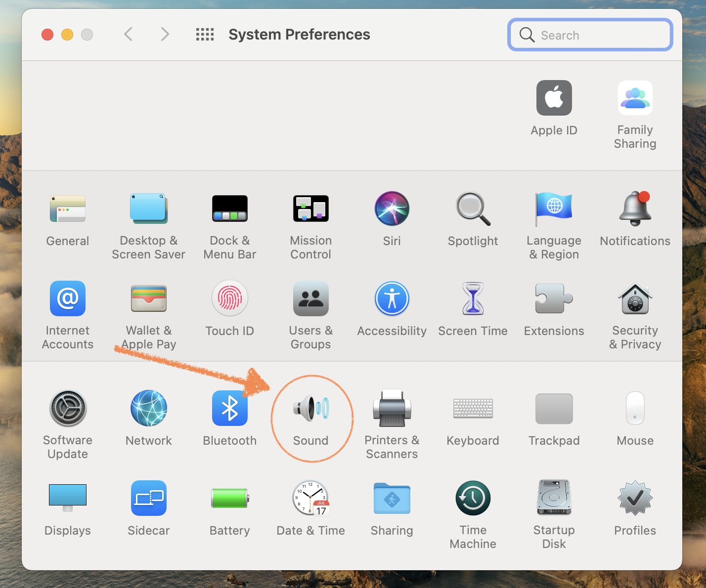Viewport: 706px width, 588px height.
Task: Open Time Machine preferences
Action: coord(473,499)
